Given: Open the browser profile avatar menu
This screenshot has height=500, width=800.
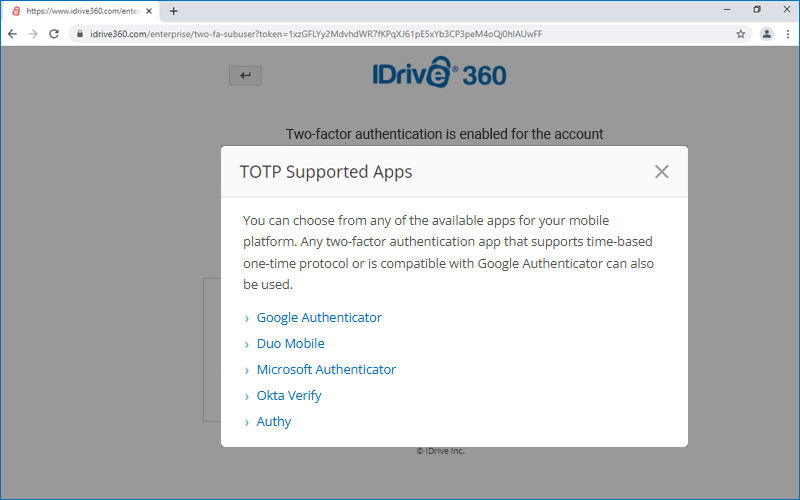Looking at the screenshot, I should (x=766, y=34).
